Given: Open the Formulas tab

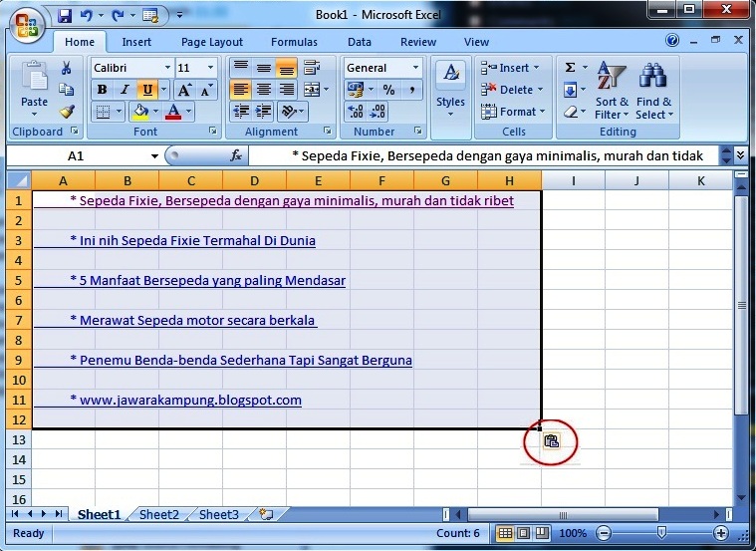Looking at the screenshot, I should 294,42.
